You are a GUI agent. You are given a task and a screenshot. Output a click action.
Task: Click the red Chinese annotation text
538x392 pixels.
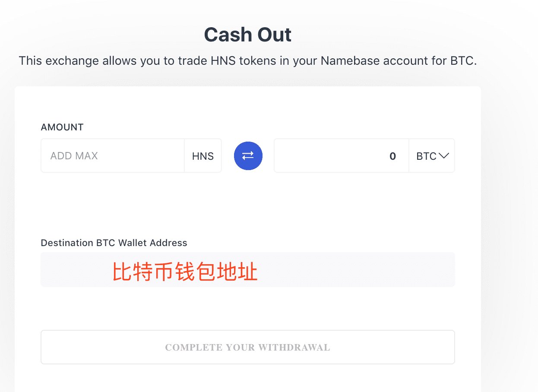pos(185,272)
